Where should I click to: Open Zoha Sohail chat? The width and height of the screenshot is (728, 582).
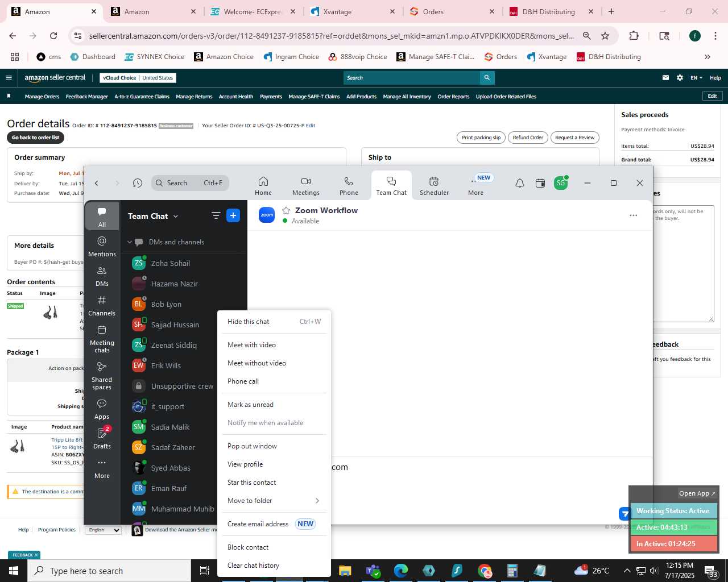tap(184, 263)
